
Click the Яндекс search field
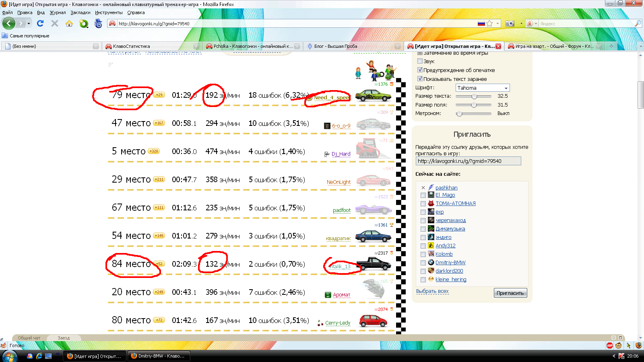point(586,24)
